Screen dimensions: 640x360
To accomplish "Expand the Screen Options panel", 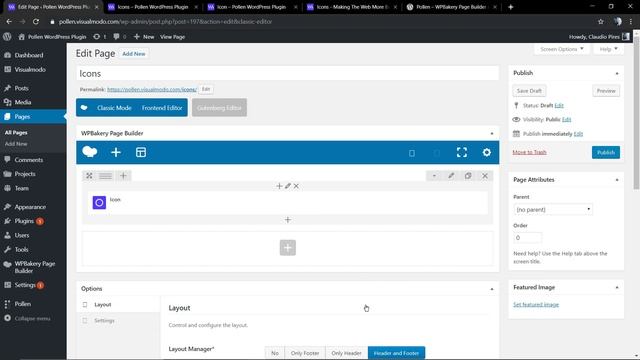I will click(x=562, y=49).
